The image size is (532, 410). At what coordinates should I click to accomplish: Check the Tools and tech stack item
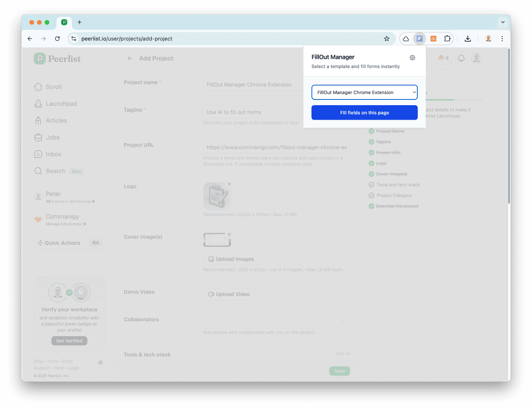pos(371,184)
